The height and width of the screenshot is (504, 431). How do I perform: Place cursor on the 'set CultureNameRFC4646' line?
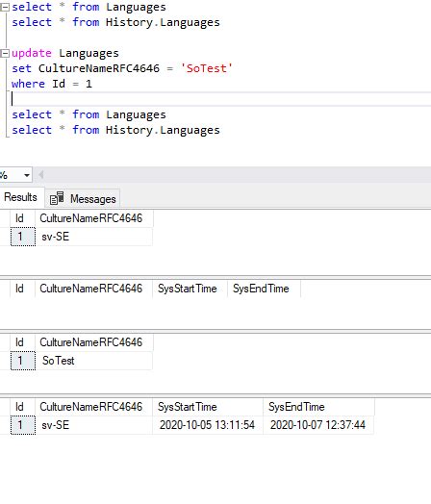pos(122,68)
